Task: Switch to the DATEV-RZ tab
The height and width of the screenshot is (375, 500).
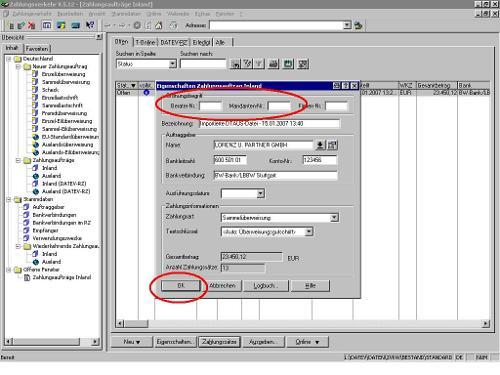Action: (174, 42)
